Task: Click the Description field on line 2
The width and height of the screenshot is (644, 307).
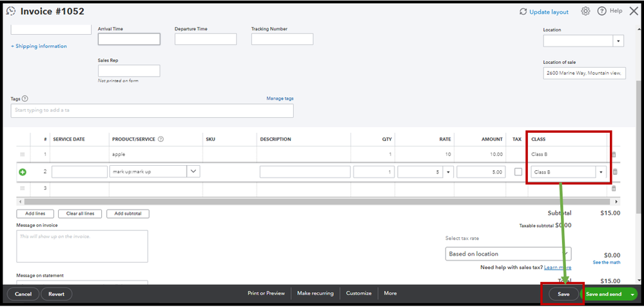Action: pyautogui.click(x=305, y=172)
